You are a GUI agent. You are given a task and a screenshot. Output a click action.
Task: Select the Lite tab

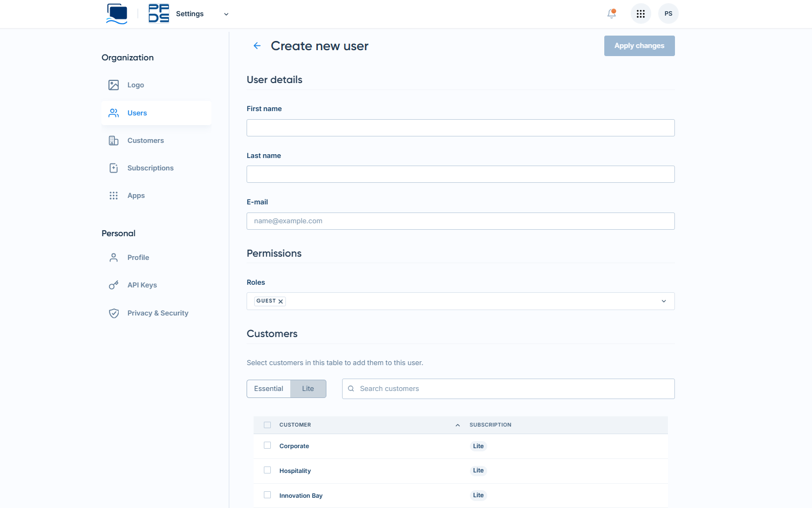click(x=308, y=388)
